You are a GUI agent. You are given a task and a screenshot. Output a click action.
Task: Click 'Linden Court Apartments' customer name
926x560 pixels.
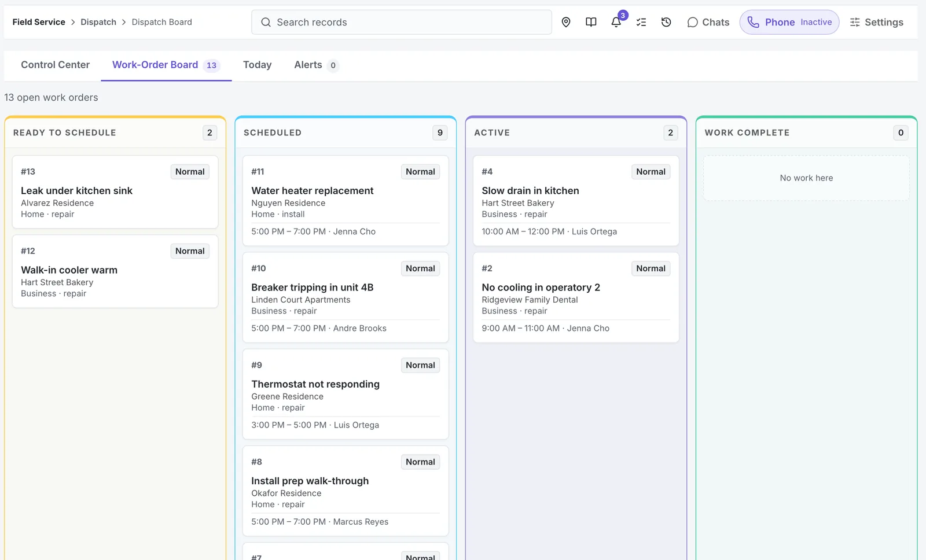pos(300,300)
